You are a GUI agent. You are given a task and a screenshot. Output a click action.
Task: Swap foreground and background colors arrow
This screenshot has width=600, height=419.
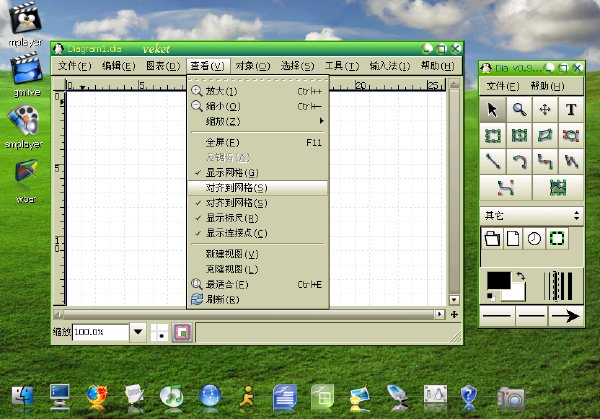(520, 276)
